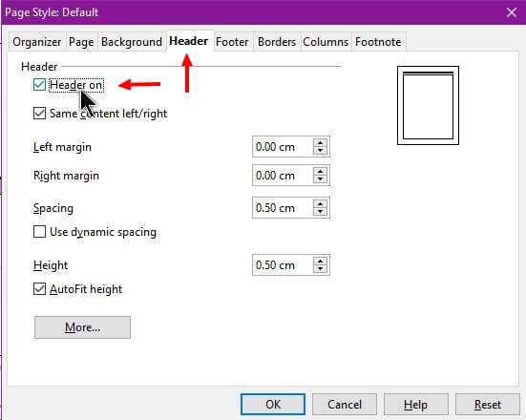Click the page layout preview thumbnail
The image size is (526, 420).
(x=428, y=105)
